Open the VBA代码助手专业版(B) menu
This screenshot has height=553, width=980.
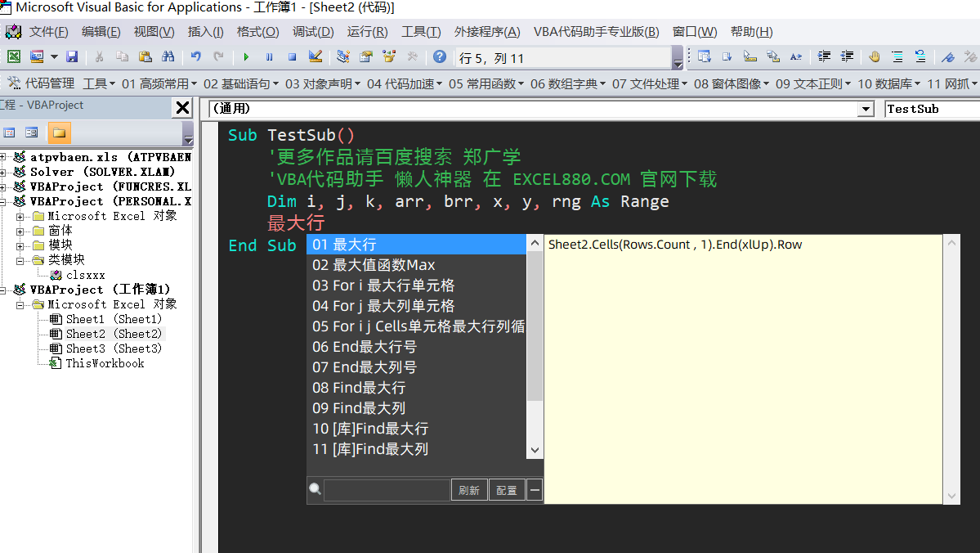pos(596,32)
